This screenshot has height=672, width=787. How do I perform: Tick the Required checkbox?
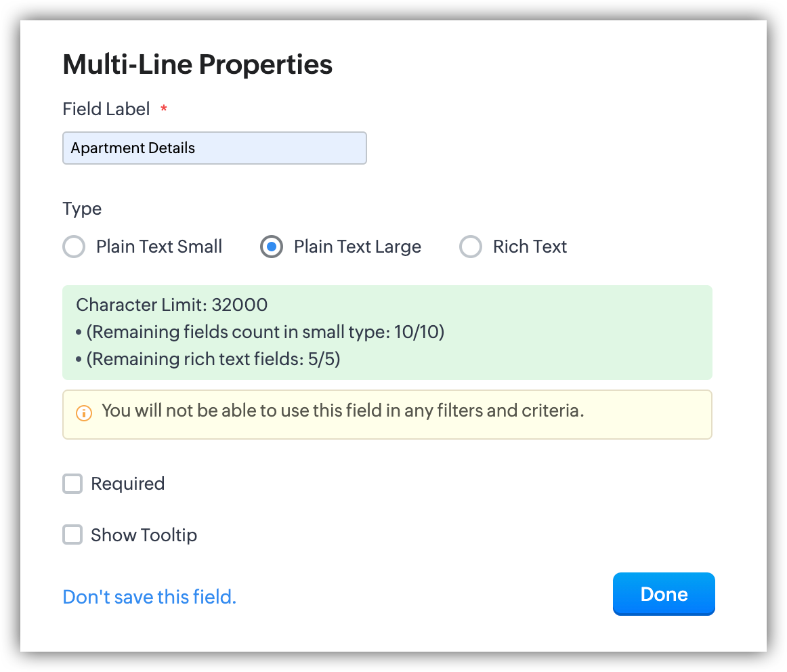pos(72,484)
